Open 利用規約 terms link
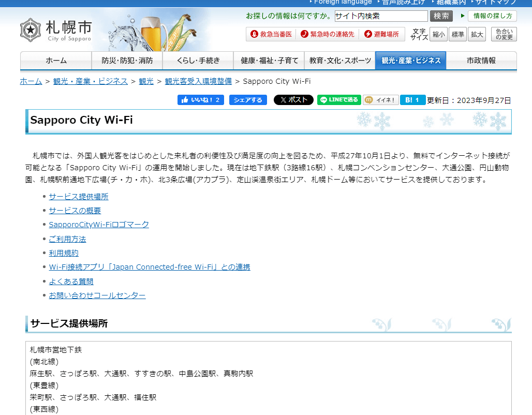The width and height of the screenshot is (532, 415). (x=64, y=253)
